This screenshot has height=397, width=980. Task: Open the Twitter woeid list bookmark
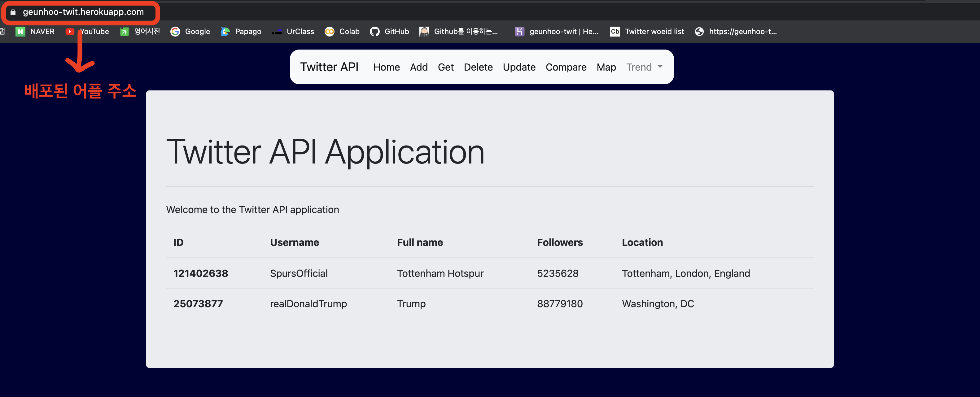click(647, 32)
